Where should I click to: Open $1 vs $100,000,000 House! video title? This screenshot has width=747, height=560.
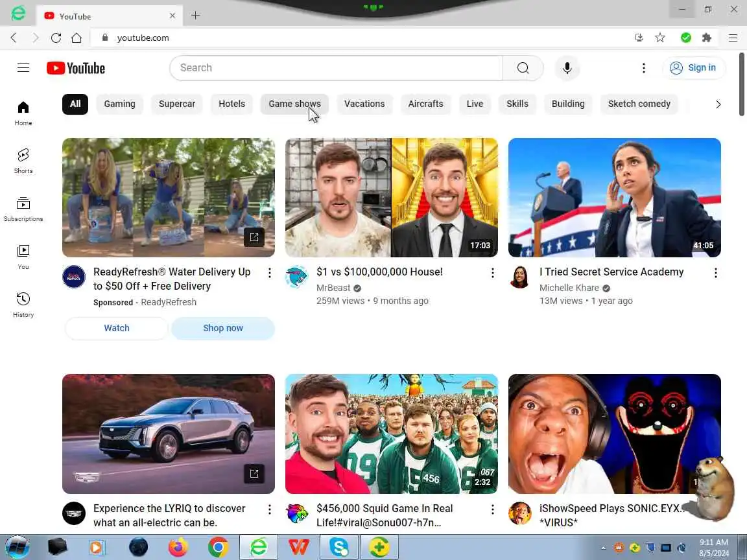tap(379, 272)
